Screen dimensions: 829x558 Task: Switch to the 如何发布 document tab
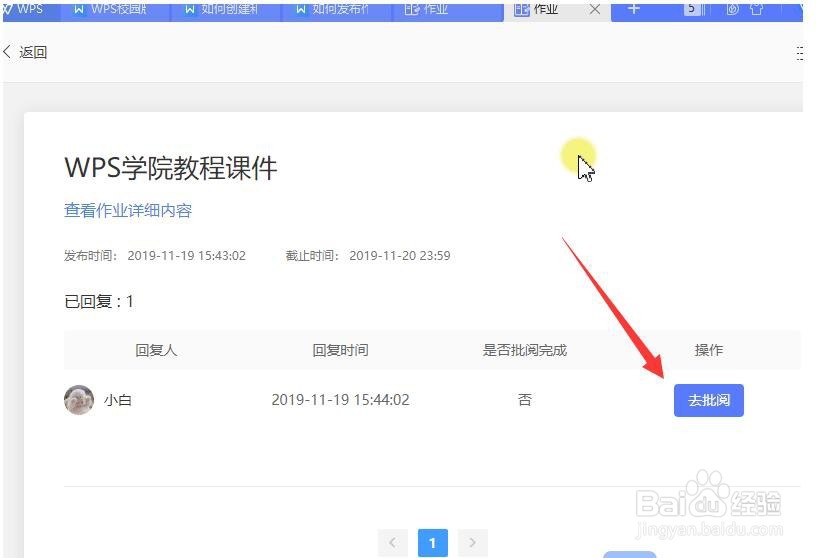click(x=336, y=10)
